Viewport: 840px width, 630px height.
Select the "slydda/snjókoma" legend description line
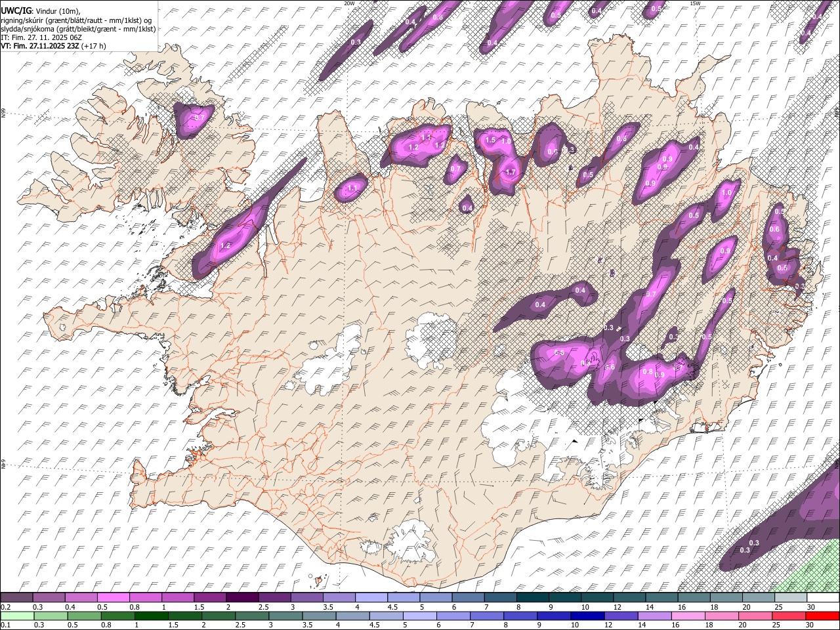click(x=78, y=29)
